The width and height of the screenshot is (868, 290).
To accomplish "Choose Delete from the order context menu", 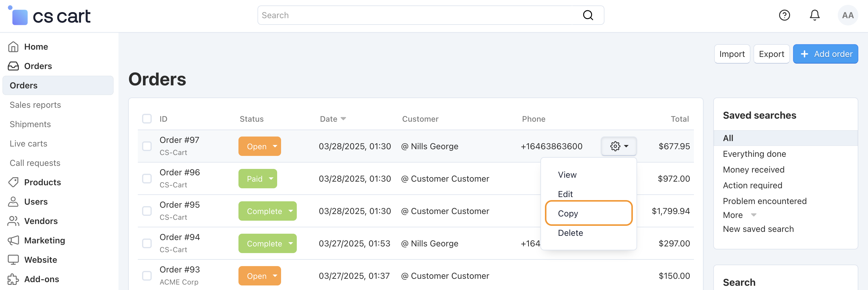I will pos(570,233).
